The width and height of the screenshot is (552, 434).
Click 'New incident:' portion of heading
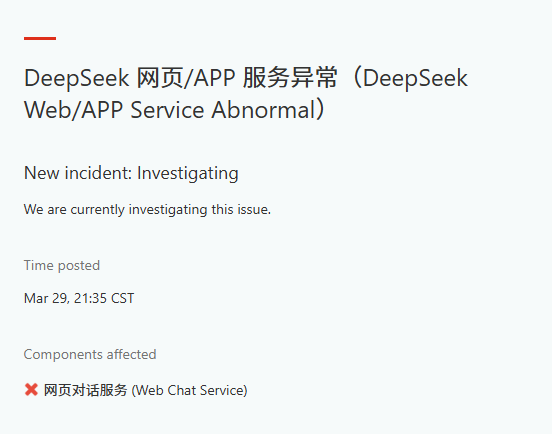pyautogui.click(x=78, y=173)
